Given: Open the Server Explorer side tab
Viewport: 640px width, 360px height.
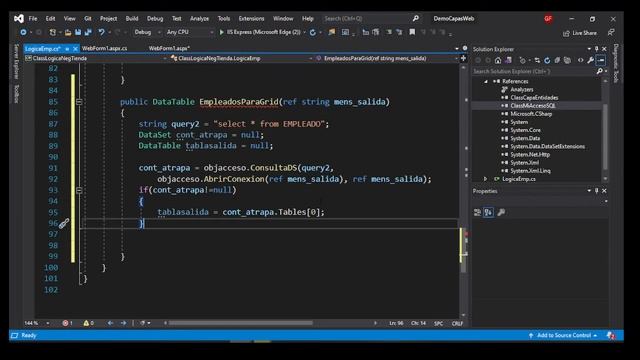Looking at the screenshot, I should pos(17,61).
